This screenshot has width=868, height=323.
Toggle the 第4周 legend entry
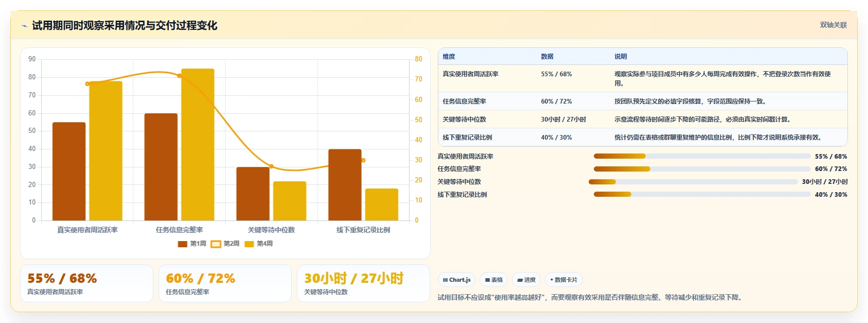tap(258, 244)
